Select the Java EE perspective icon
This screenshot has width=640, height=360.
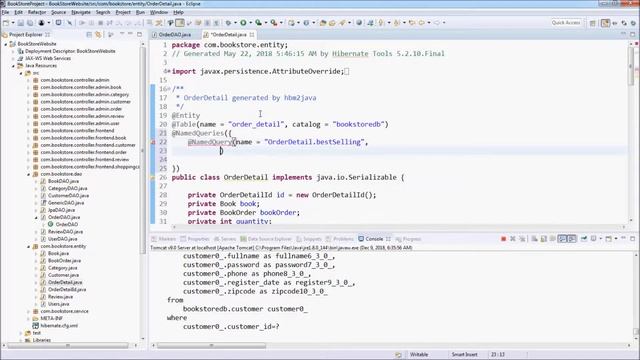pos(605,23)
